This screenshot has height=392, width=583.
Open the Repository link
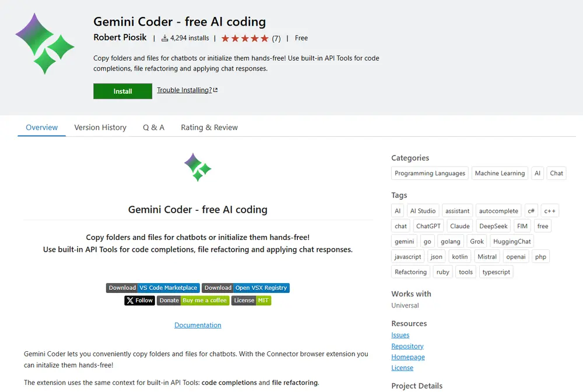point(407,346)
